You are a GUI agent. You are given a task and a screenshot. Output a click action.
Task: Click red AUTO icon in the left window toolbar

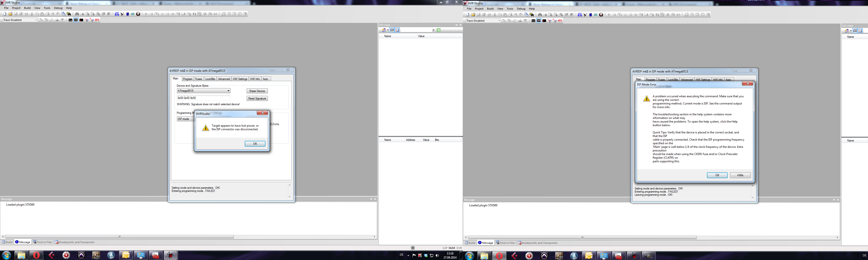(x=97, y=20)
